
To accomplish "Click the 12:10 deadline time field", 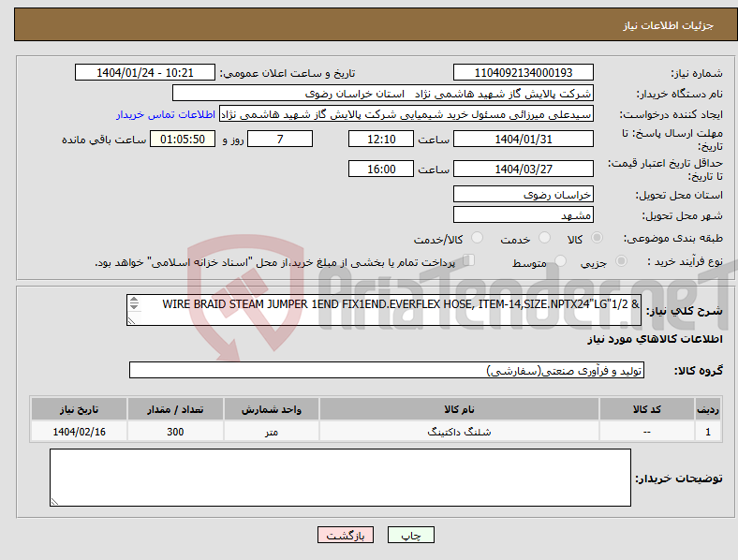I will [381, 139].
